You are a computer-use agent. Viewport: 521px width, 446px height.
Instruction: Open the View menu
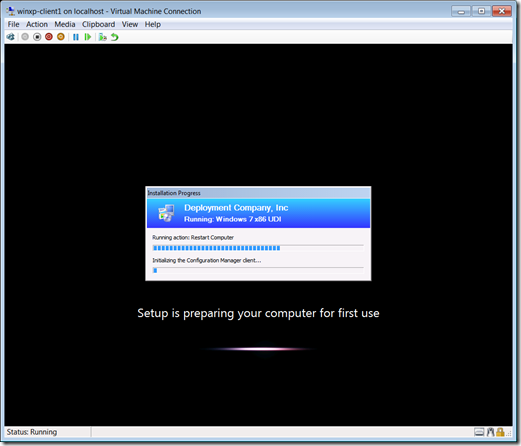(x=130, y=24)
